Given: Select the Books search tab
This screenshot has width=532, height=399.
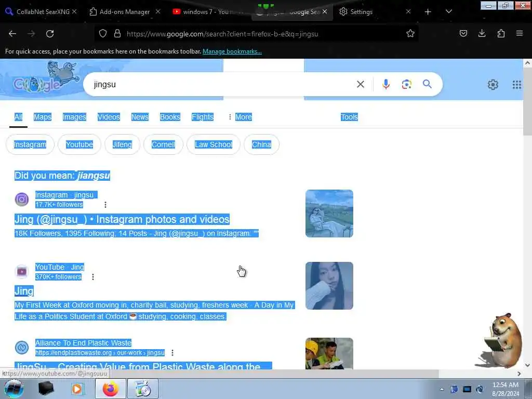Looking at the screenshot, I should (x=170, y=117).
